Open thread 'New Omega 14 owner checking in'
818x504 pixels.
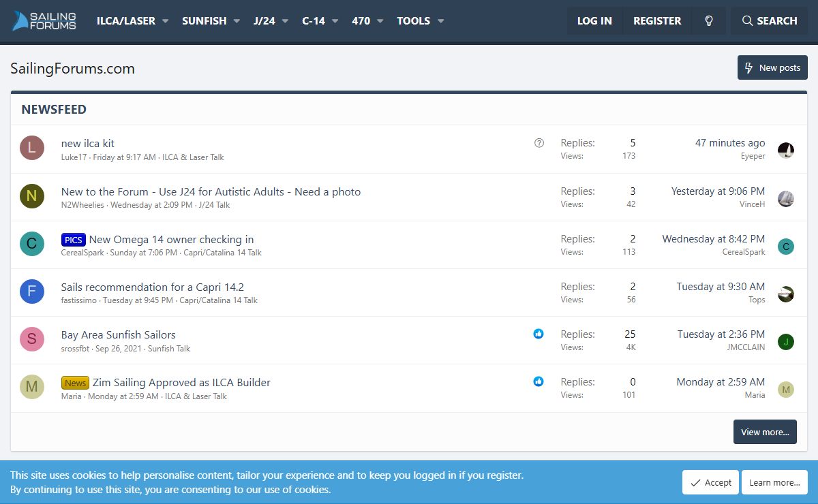click(171, 239)
